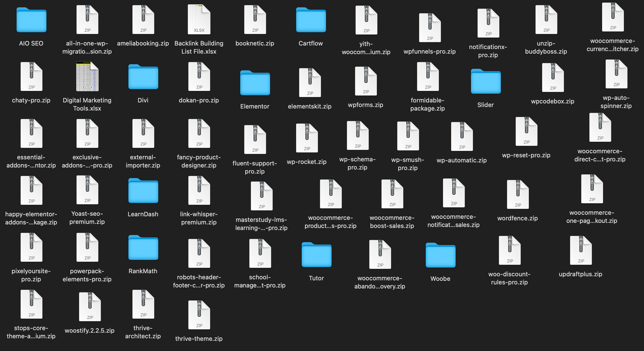Select the dokan-pro.zip archive icon

tap(199, 76)
